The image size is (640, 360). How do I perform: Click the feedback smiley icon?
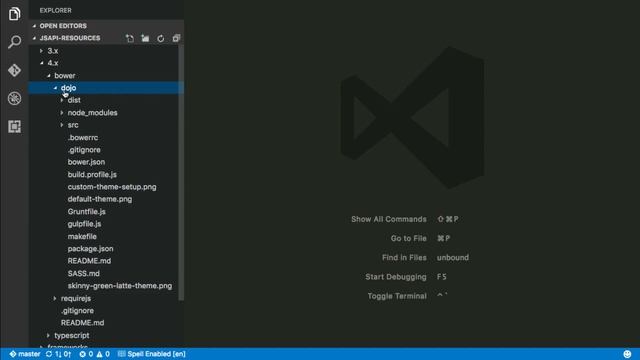pyautogui.click(x=627, y=354)
